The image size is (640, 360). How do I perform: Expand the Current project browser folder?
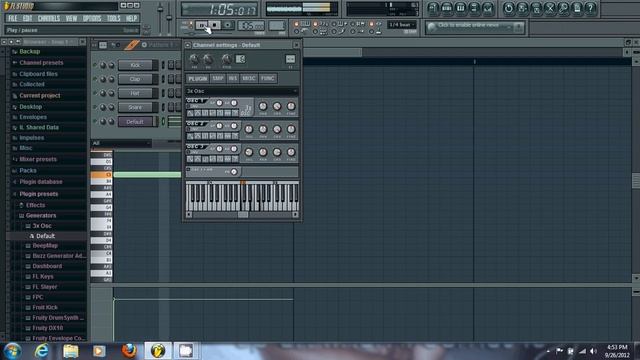[x=40, y=96]
